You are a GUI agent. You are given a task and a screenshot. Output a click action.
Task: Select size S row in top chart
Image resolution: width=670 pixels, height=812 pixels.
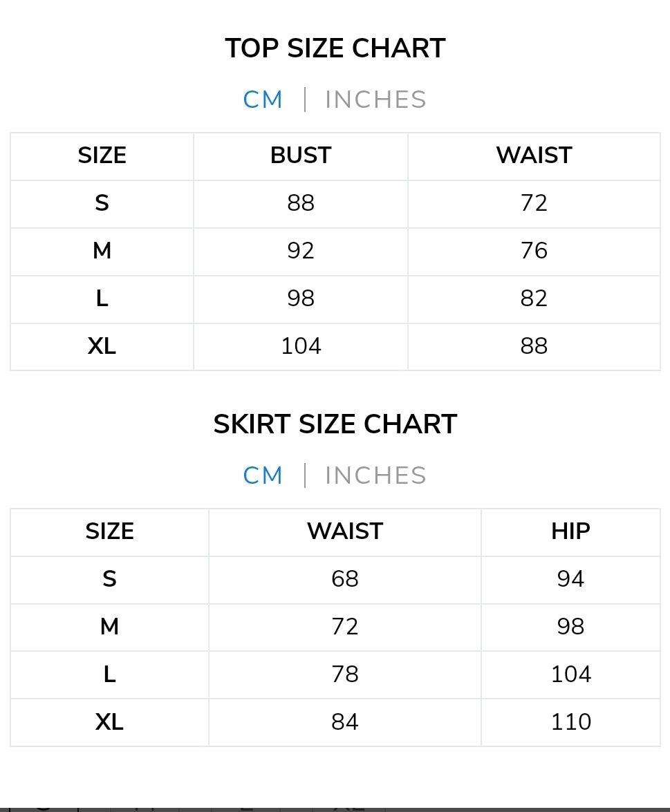(102, 203)
